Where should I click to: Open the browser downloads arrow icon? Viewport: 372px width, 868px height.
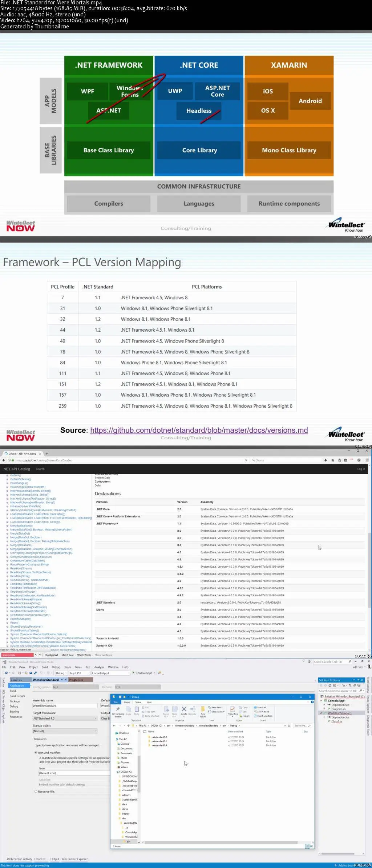tap(325, 460)
